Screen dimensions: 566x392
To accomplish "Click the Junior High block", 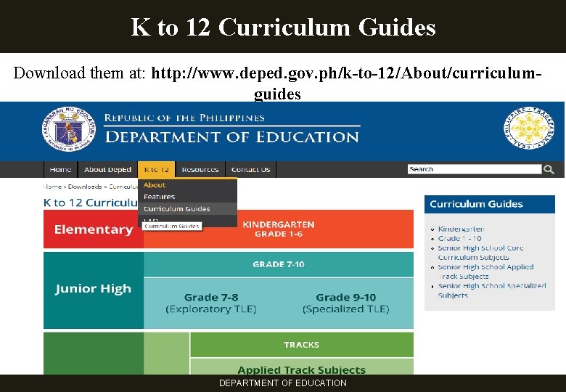I will [94, 290].
